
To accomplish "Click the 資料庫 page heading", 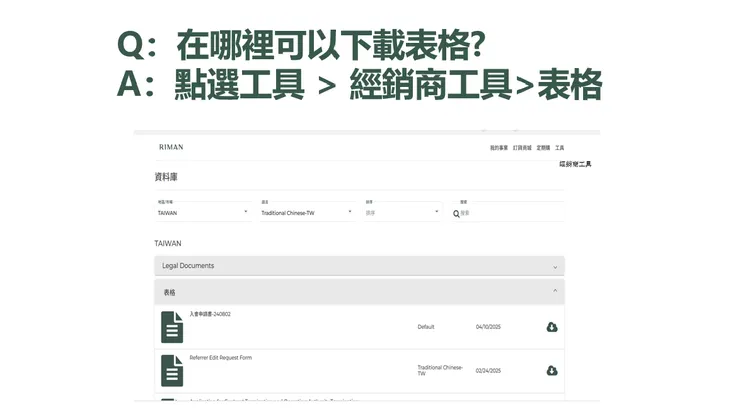I will point(166,177).
